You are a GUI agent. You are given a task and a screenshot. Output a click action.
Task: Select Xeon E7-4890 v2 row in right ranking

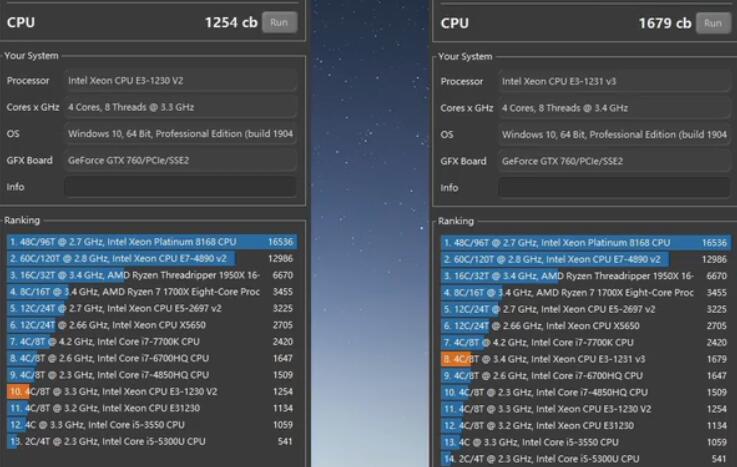[586, 259]
